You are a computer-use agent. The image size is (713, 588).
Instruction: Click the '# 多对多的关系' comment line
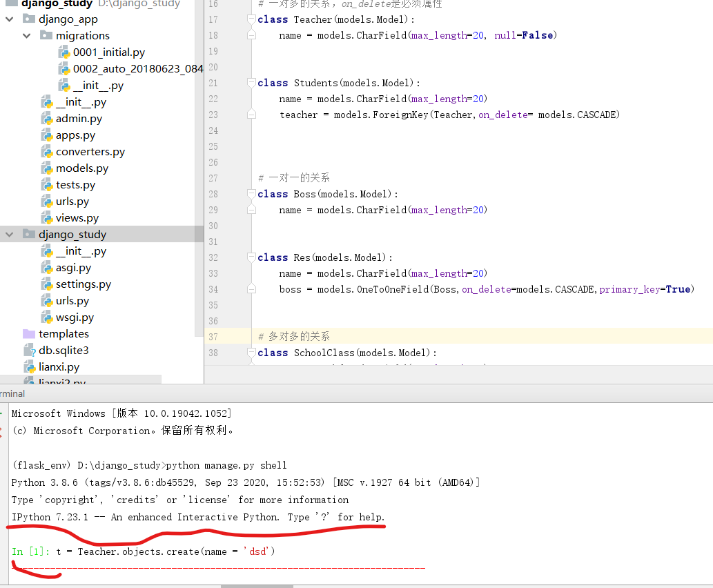pyautogui.click(x=294, y=337)
